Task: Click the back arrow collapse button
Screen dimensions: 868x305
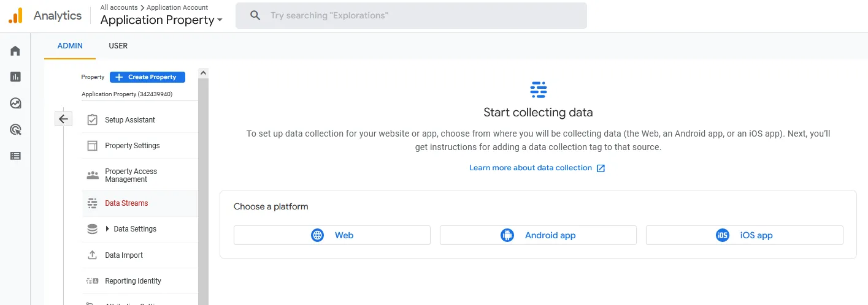Action: [x=64, y=119]
